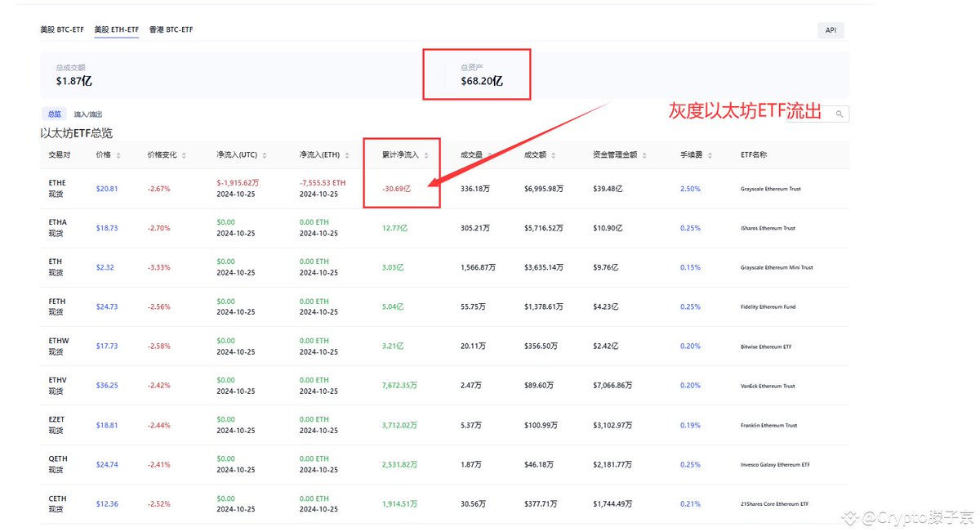Click Fidelity Ethereum Fund name
Screen dimensions: 980x532
768,306
